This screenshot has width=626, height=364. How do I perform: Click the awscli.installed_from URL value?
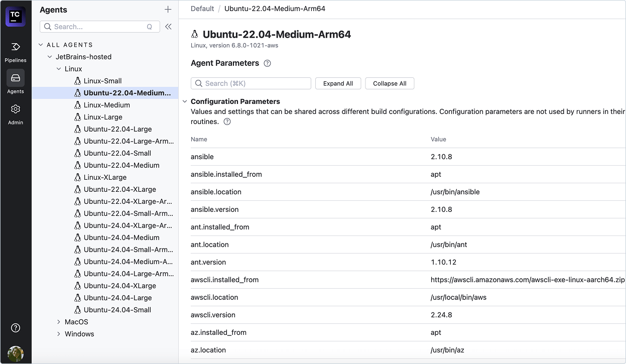tap(528, 280)
